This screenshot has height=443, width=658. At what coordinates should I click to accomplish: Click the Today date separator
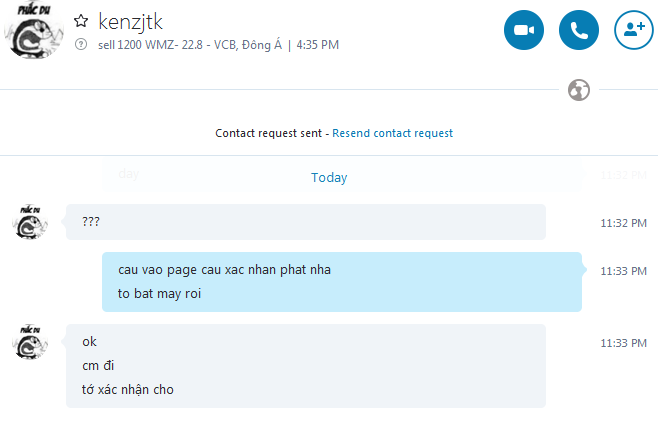[329, 178]
